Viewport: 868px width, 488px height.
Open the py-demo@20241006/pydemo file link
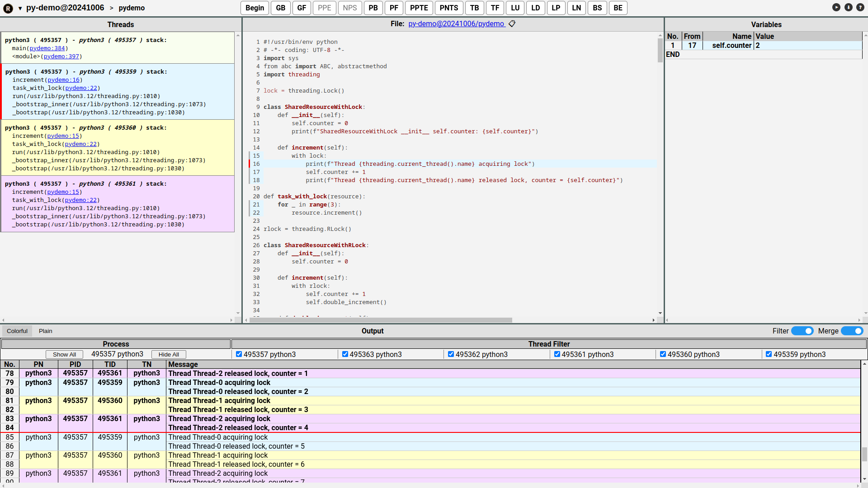(456, 23)
